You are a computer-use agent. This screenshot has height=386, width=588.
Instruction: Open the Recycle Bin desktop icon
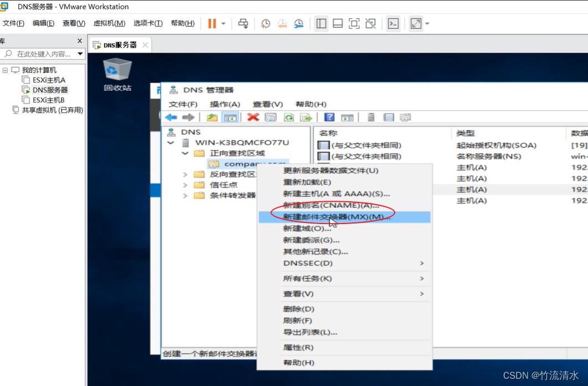[x=117, y=75]
